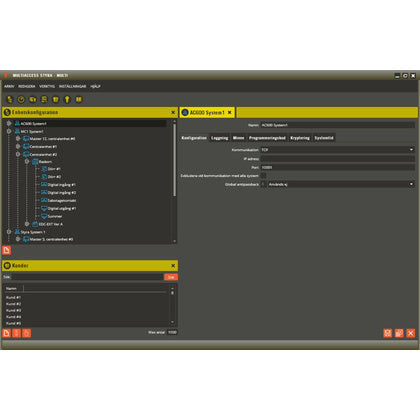Viewport: 420px width, 420px height.
Task: Expand the Master 1T centralenhet #0 node
Action: click(18, 138)
